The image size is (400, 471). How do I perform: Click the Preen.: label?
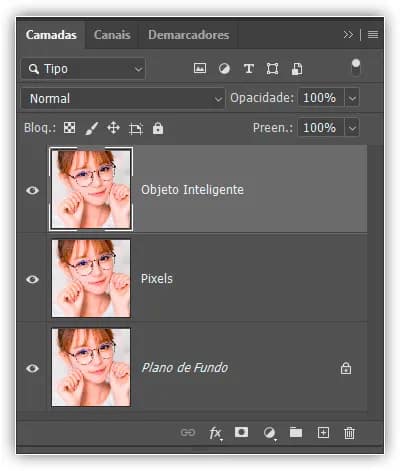(x=273, y=128)
